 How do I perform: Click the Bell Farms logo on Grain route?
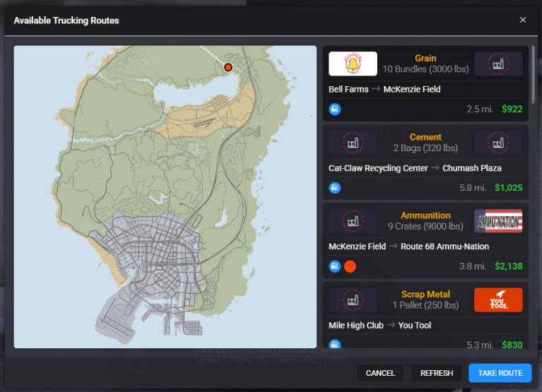coord(353,64)
